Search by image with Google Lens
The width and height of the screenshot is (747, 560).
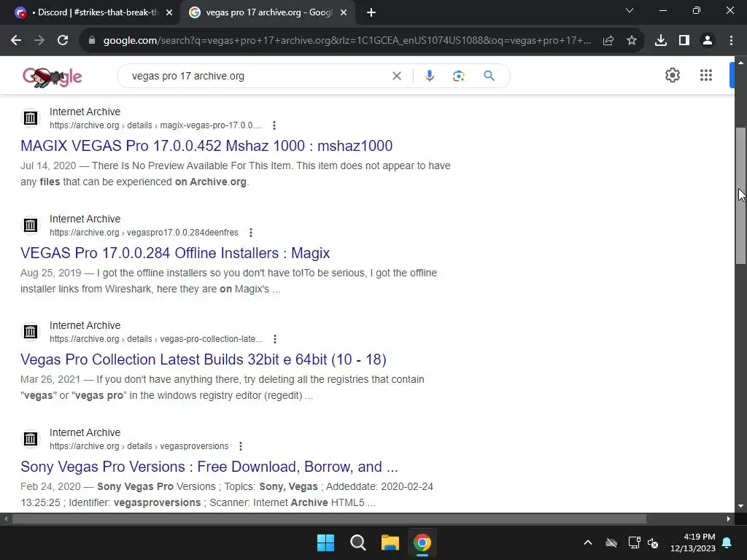point(458,76)
